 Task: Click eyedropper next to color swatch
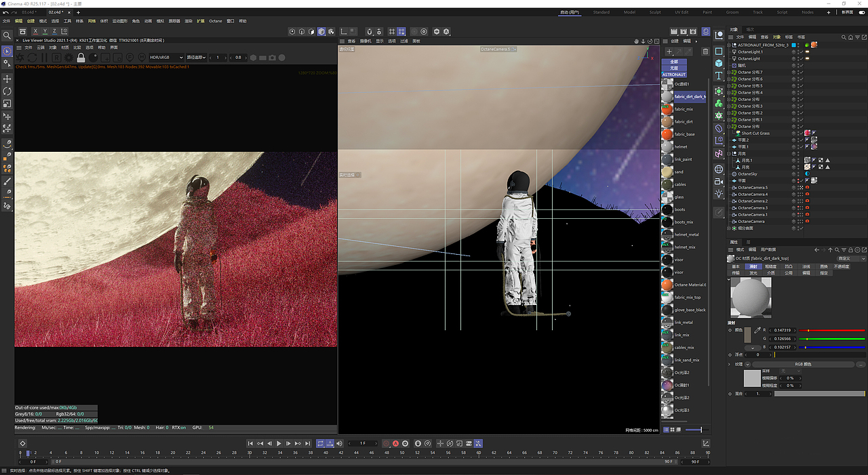(757, 331)
